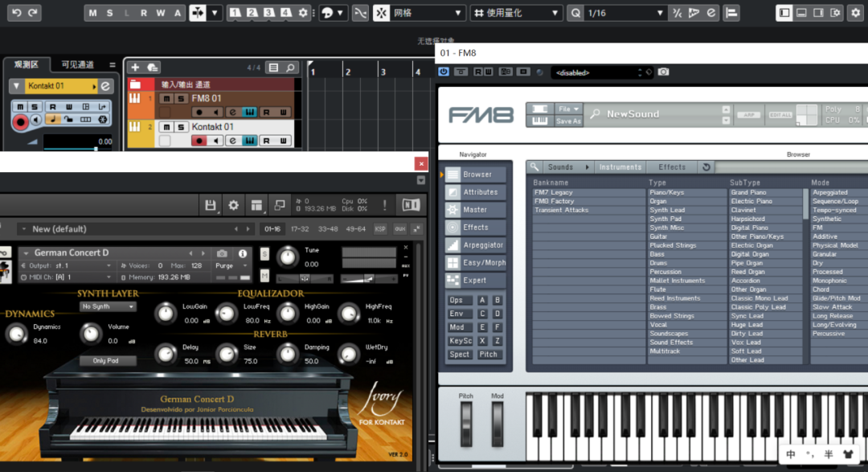Toggle the Cubase left zone layout icon
The width and height of the screenshot is (868, 472).
click(x=784, y=13)
